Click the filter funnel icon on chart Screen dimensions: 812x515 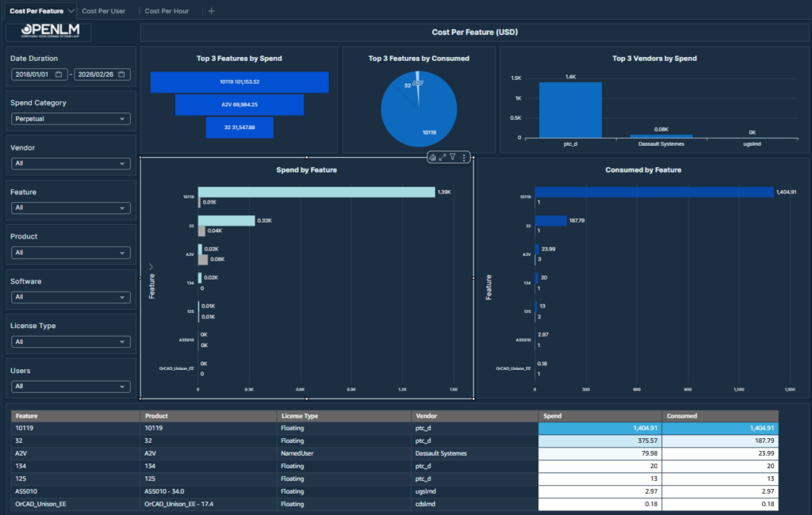[x=453, y=158]
